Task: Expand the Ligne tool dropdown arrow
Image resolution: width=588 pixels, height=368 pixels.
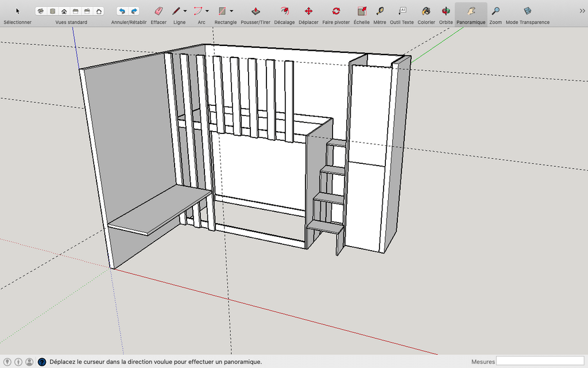Action: (x=185, y=11)
